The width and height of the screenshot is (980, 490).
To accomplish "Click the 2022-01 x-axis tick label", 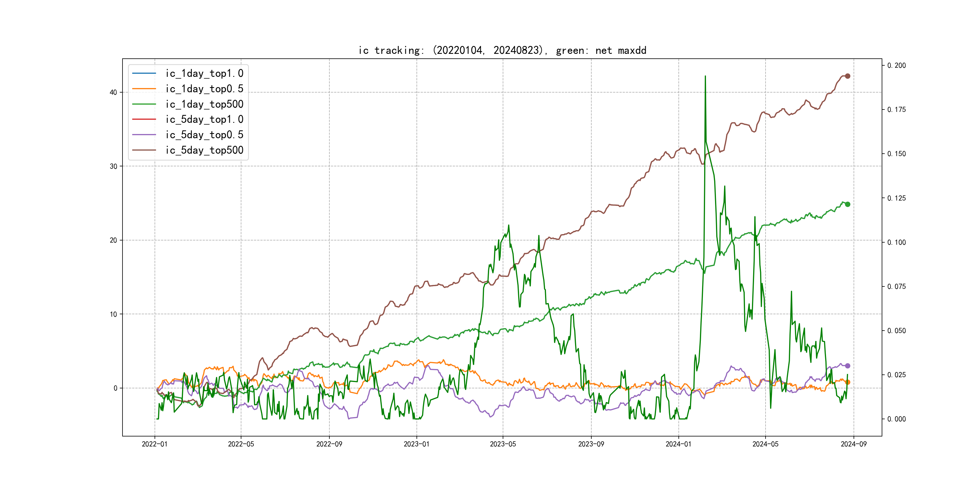I will (155, 444).
